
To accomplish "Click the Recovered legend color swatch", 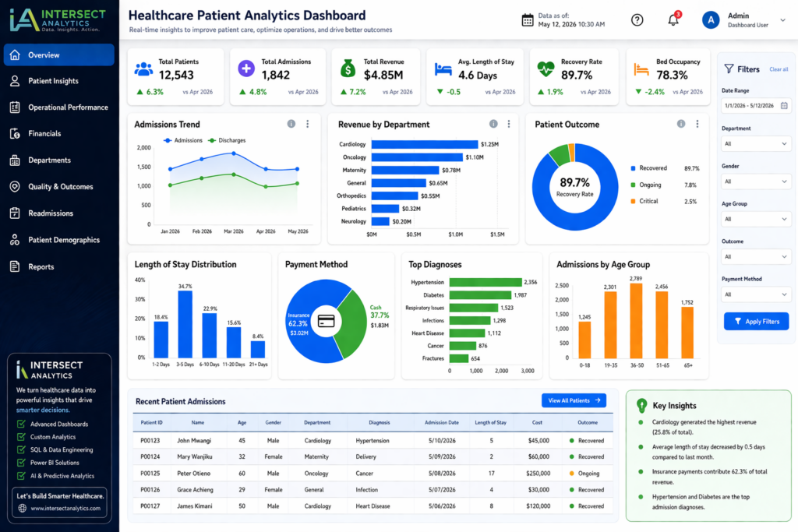I will pos(633,168).
